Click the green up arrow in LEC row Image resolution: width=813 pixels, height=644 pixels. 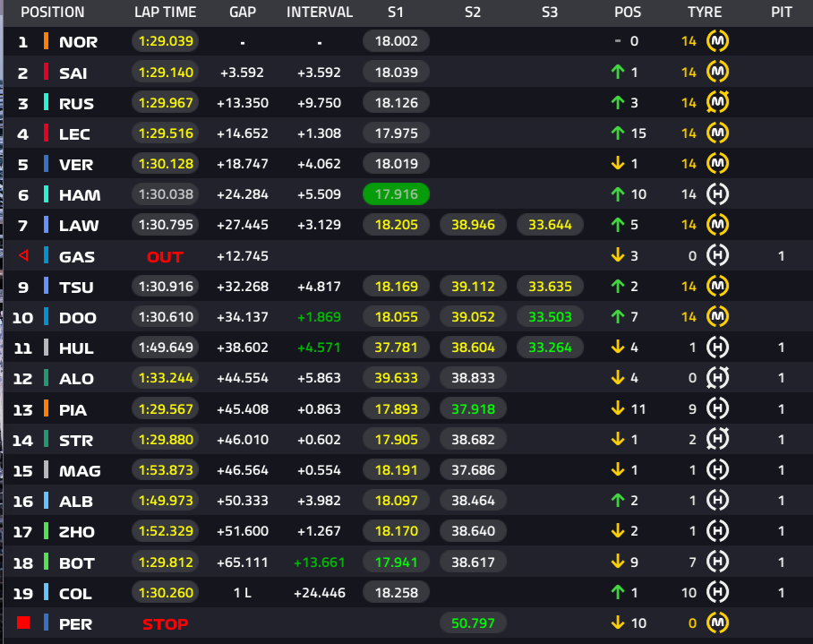coord(618,133)
